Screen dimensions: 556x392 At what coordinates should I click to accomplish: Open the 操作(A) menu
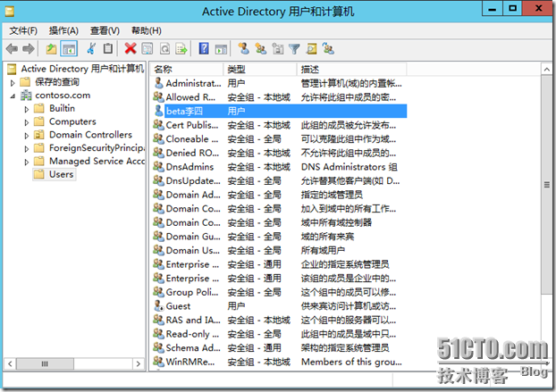coord(63,31)
